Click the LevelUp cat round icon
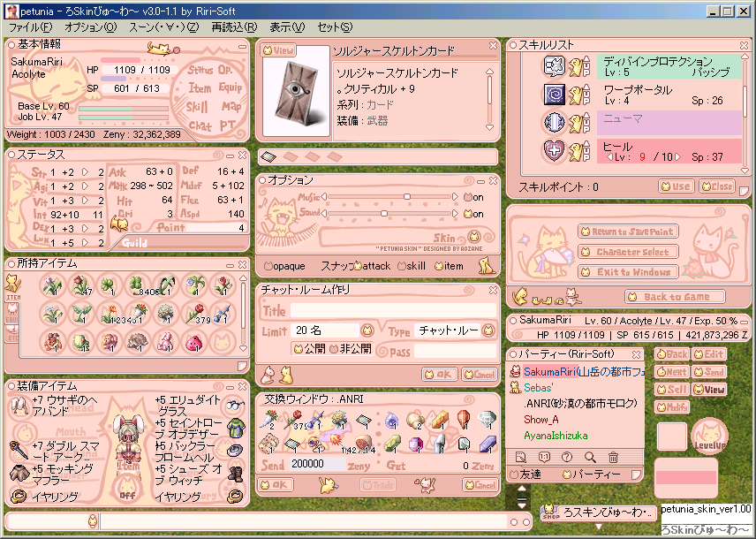The image size is (756, 539). [x=709, y=436]
